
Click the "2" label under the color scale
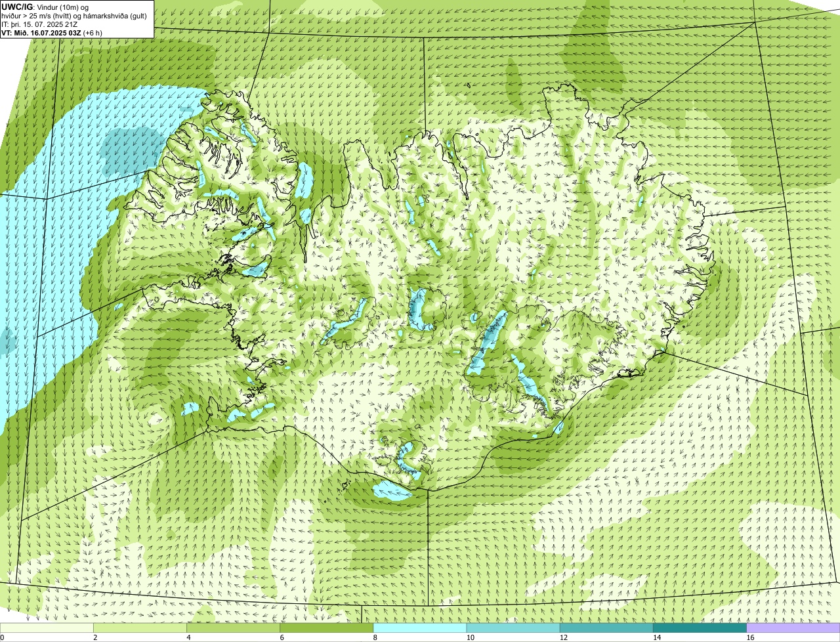95,637
